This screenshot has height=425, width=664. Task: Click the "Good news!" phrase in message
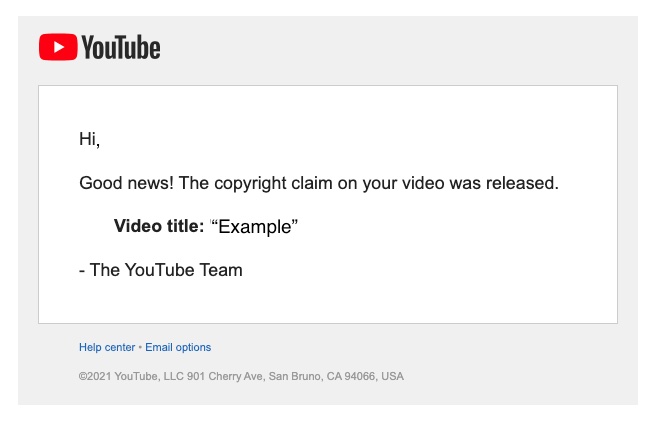[x=126, y=183]
